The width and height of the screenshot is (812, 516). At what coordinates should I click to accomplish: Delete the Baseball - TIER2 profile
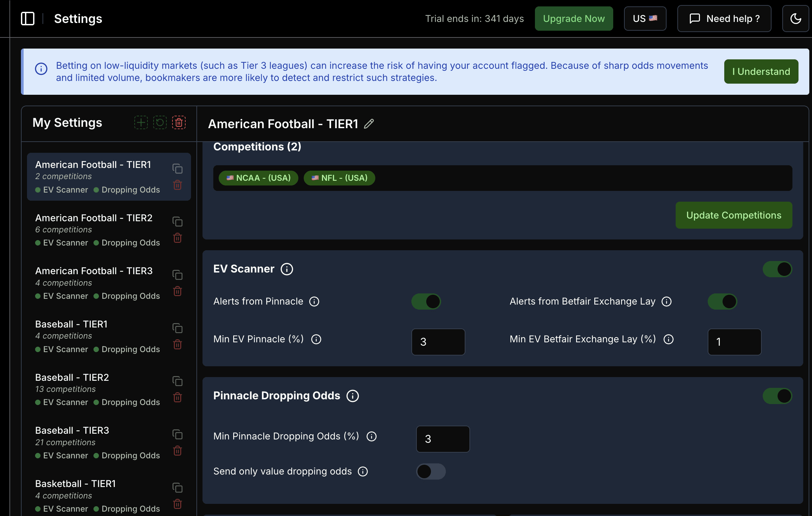pyautogui.click(x=178, y=398)
